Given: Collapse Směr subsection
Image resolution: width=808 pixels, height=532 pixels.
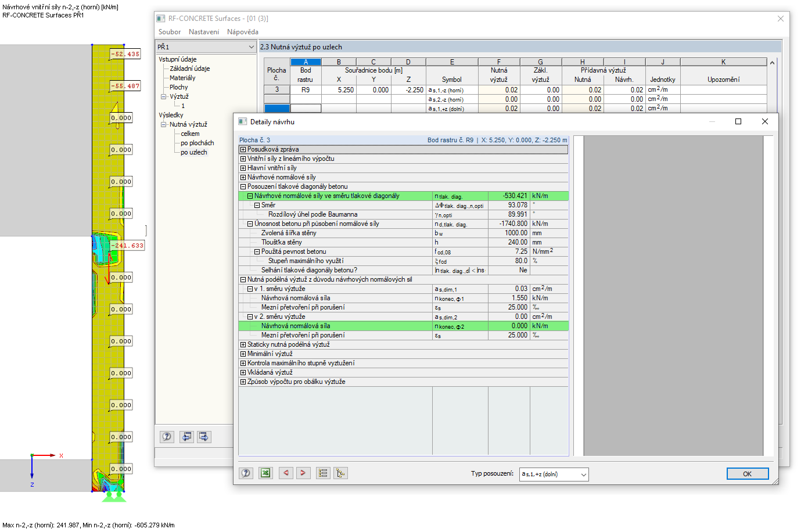Looking at the screenshot, I should coord(257,205).
